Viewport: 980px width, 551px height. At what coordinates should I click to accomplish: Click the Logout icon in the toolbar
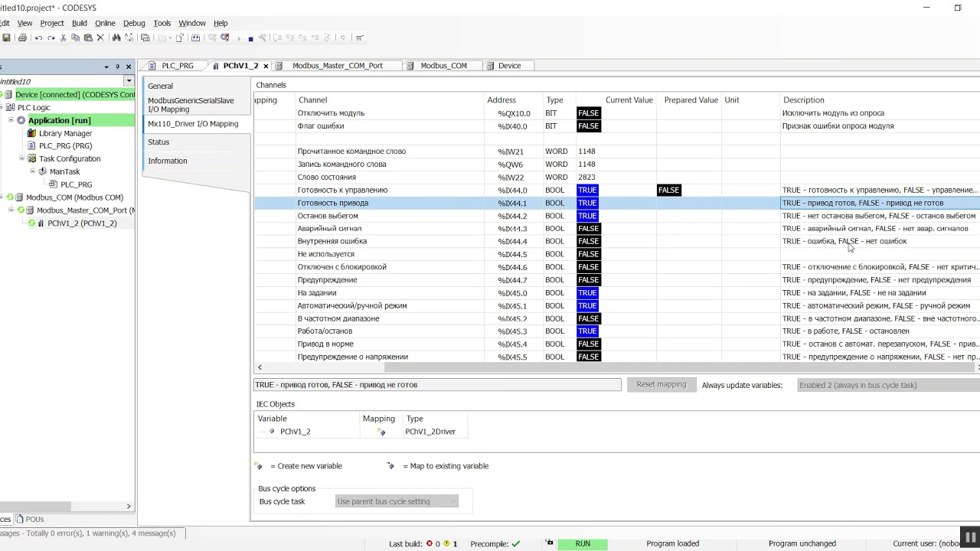(x=224, y=37)
